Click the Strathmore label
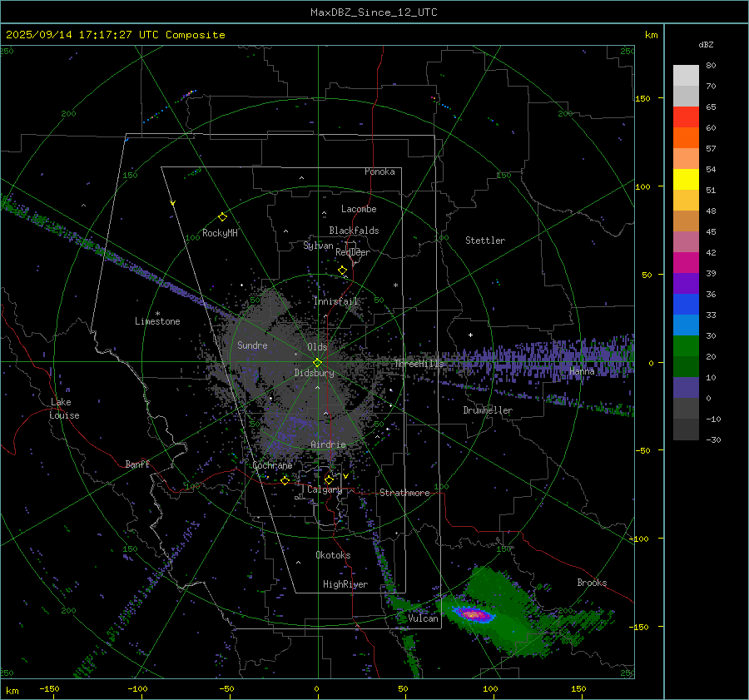749x700 pixels. (404, 493)
